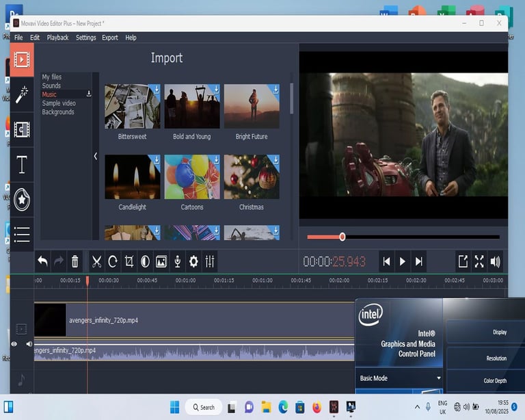Viewport: 525px width, 420px height.
Task: Select Music category
Action: click(49, 94)
